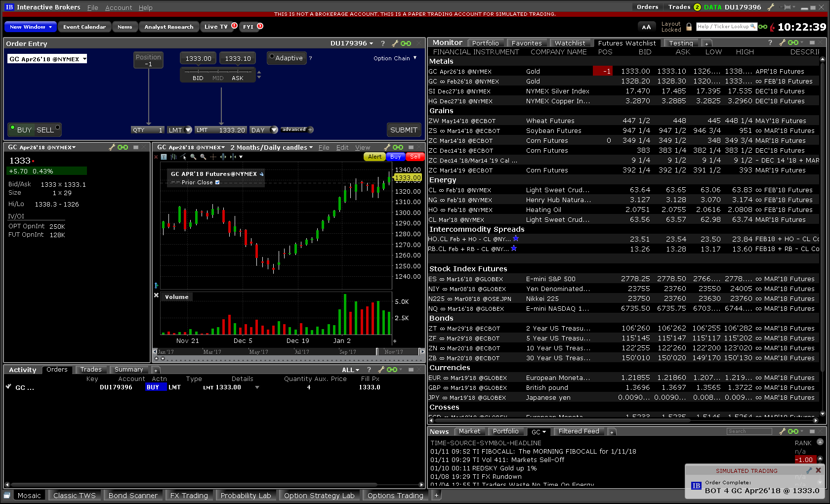The width and height of the screenshot is (830, 504).
Task: Click the Activity panel green link icon
Action: pos(392,370)
